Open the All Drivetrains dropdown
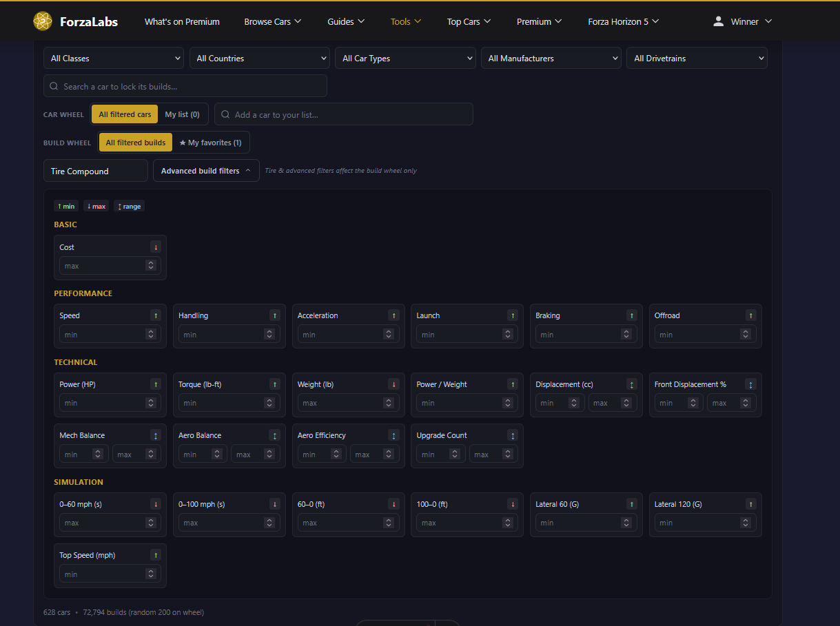Image resolution: width=840 pixels, height=626 pixels. click(697, 59)
